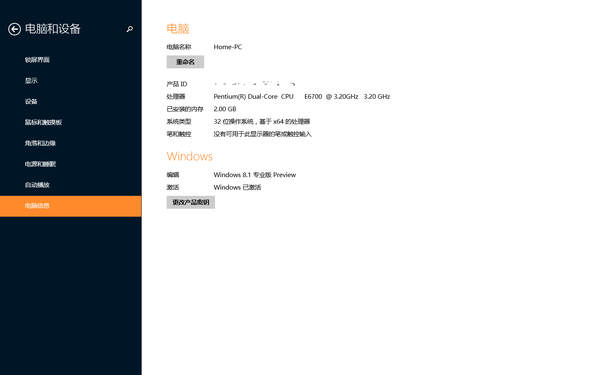Click the orange 电脑 heading

(178, 29)
